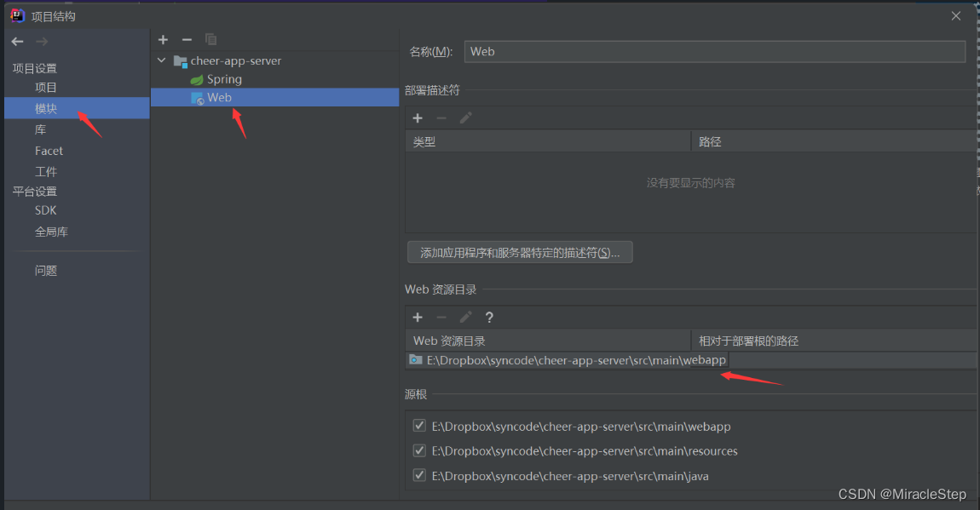Click the 路径 column header
Viewport: 980px width, 510px height.
(833, 141)
